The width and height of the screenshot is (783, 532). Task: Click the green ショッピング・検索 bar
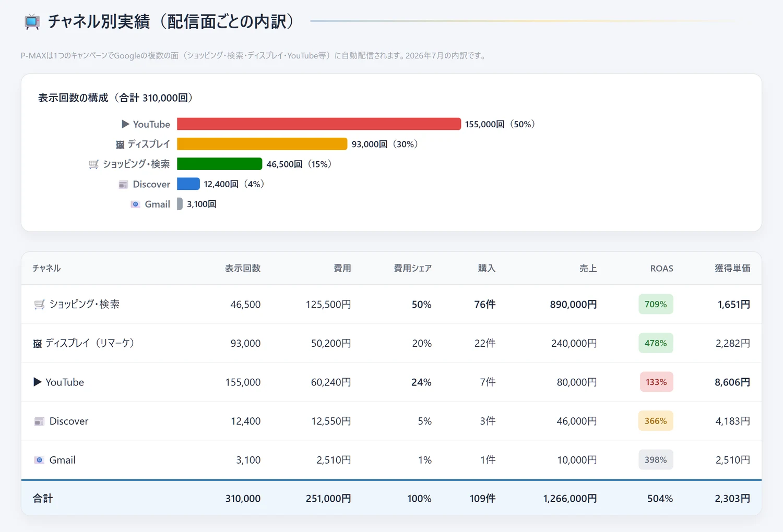(x=219, y=164)
